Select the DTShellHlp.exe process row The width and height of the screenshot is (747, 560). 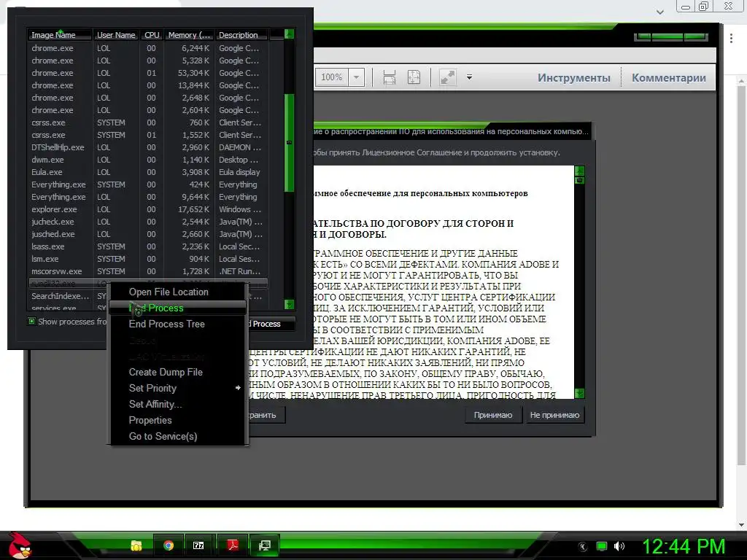pyautogui.click(x=147, y=147)
